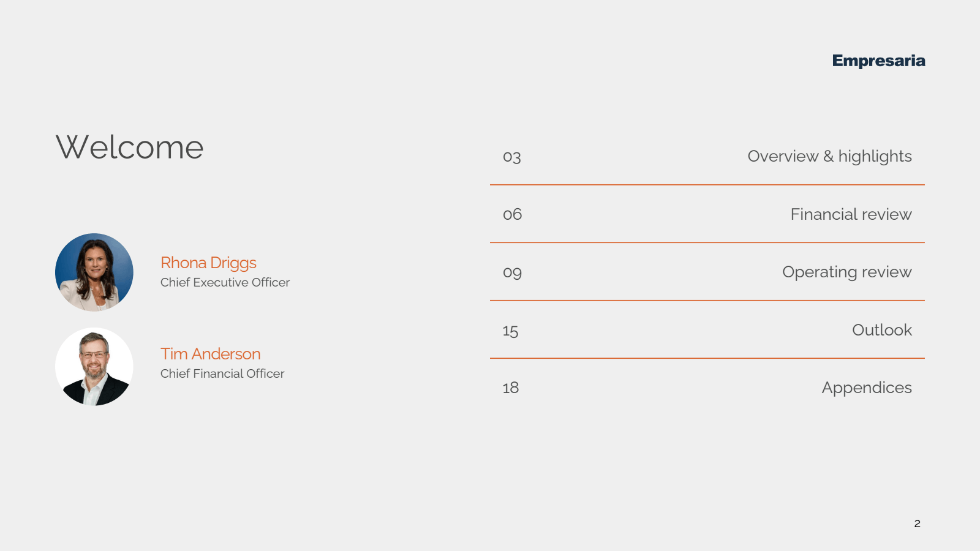Click the Tim Anderson name
This screenshot has height=551, width=980.
[x=210, y=354]
